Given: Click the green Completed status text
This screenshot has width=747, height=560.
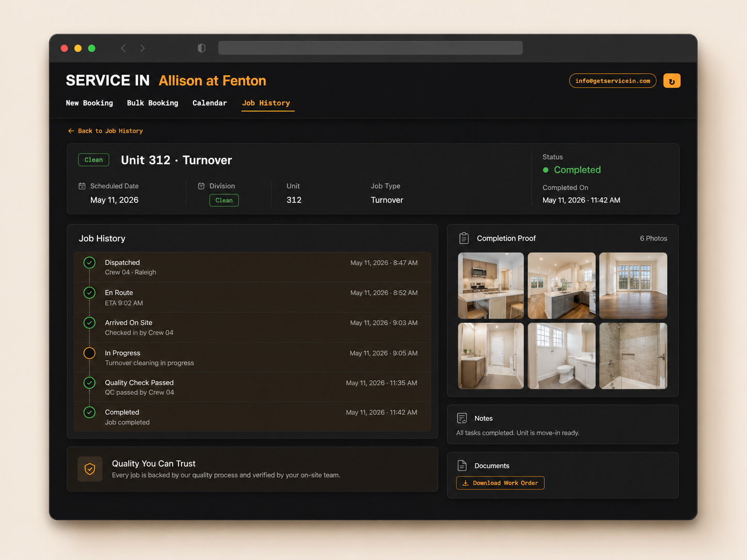Looking at the screenshot, I should [x=577, y=170].
